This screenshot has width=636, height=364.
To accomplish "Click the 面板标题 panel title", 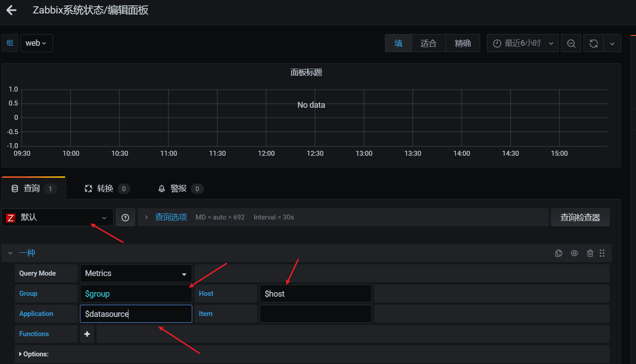I will [x=306, y=72].
